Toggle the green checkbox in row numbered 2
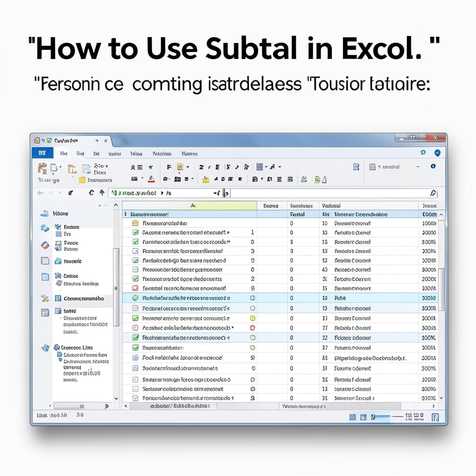The height and width of the screenshot is (476, 476). (x=135, y=279)
